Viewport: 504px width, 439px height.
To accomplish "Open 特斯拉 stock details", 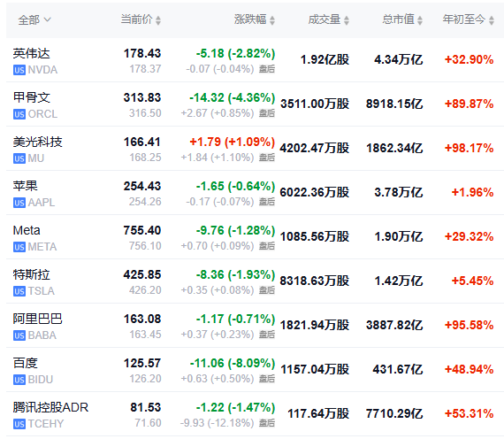I will pos(32,274).
